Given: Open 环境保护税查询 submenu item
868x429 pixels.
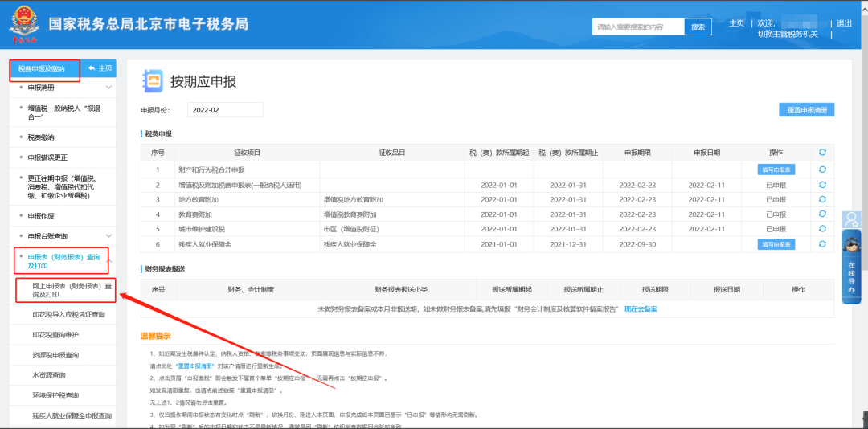Looking at the screenshot, I should [55, 395].
